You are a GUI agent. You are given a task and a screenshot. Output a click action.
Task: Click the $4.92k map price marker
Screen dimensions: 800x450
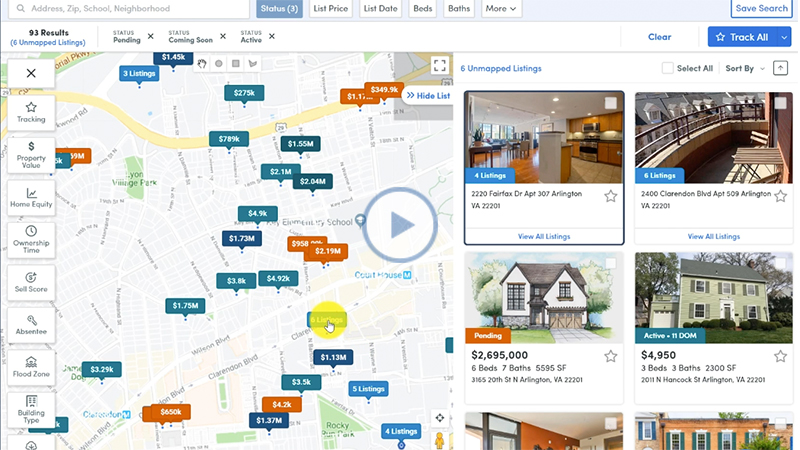pyautogui.click(x=278, y=279)
